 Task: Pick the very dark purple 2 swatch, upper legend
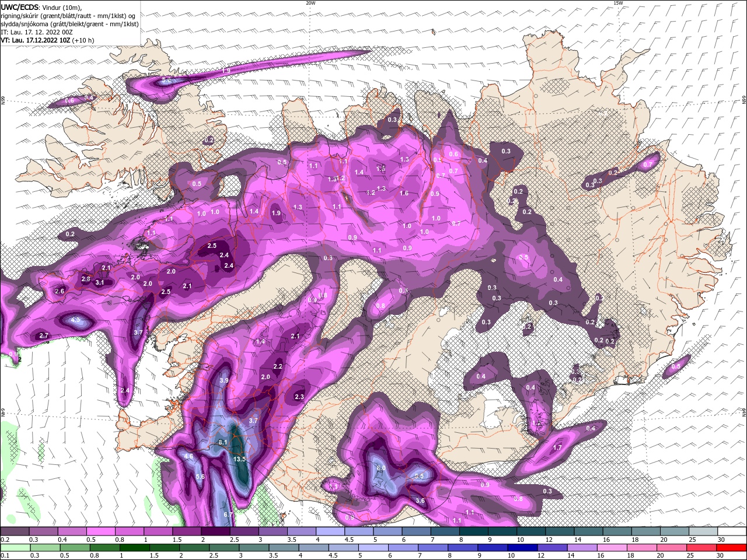click(x=215, y=531)
